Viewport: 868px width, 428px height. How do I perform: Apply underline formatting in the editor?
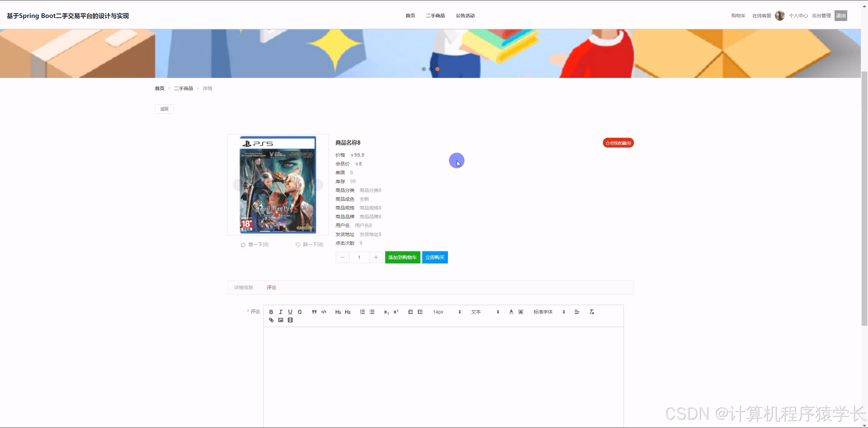[x=290, y=312]
